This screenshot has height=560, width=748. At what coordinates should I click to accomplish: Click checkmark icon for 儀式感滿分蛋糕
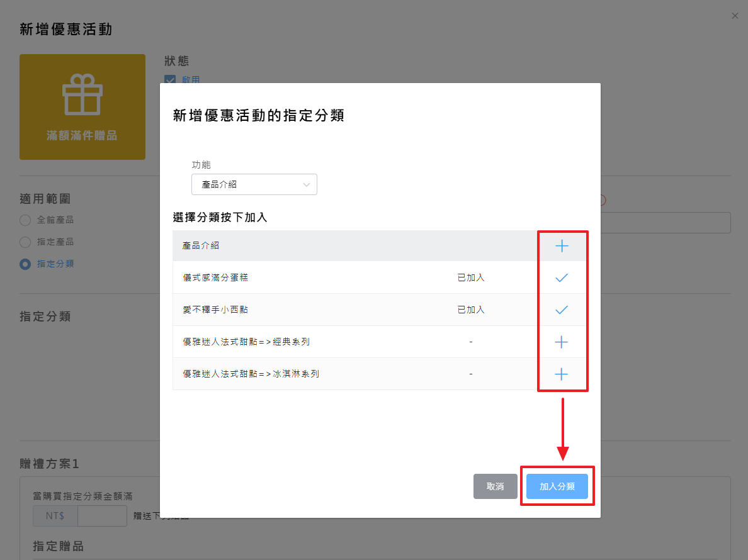(x=562, y=277)
